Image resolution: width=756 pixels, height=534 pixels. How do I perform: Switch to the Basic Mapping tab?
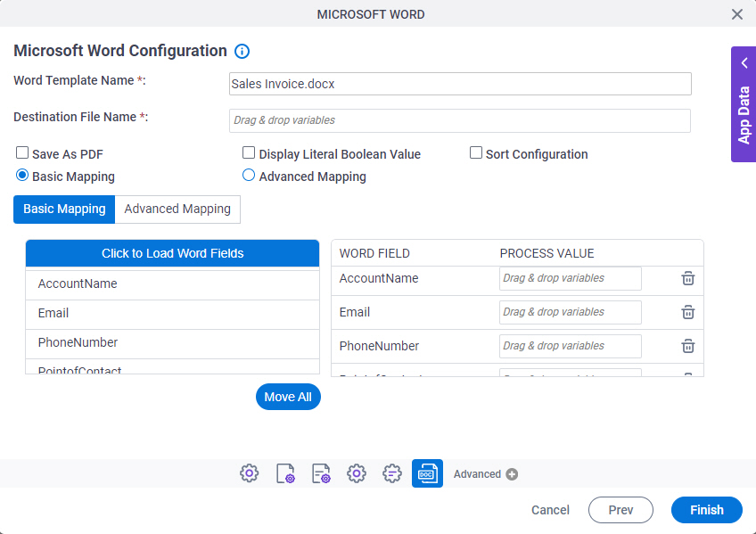pos(64,209)
